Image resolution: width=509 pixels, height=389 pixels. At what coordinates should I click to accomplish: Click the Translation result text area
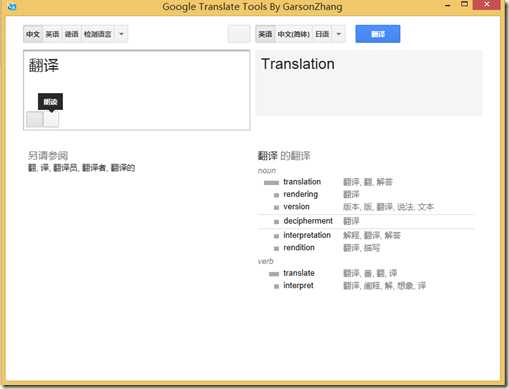[369, 83]
